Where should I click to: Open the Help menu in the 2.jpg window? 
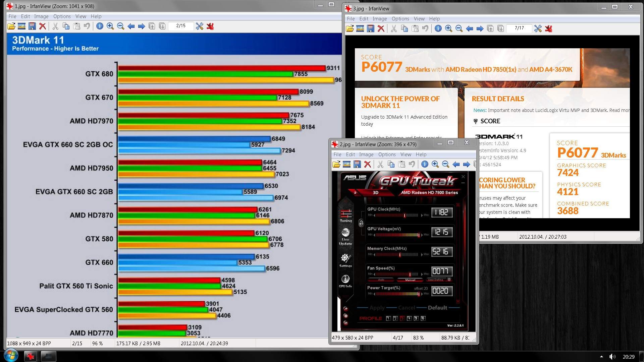pyautogui.click(x=421, y=155)
